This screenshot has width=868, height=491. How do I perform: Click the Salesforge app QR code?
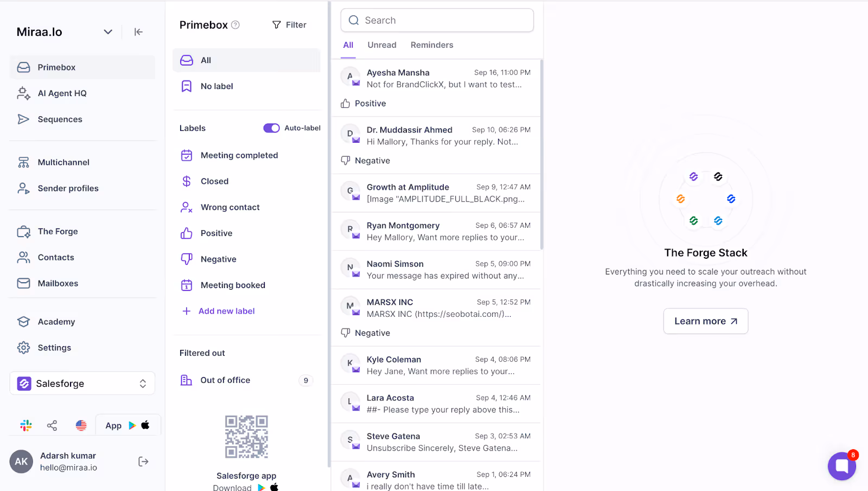coord(246,437)
